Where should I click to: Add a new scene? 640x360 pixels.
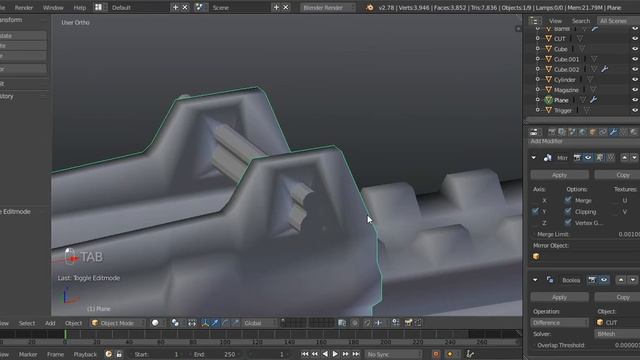point(276,7)
